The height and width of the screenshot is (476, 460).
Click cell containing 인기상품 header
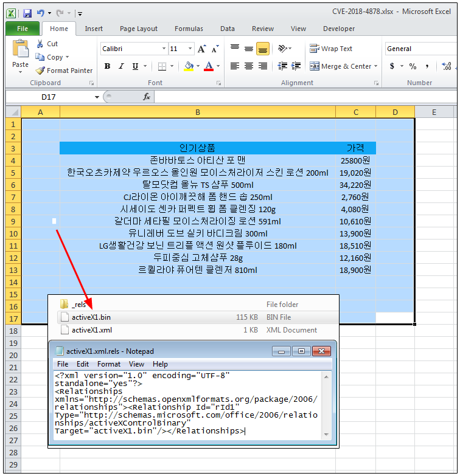coord(198,148)
